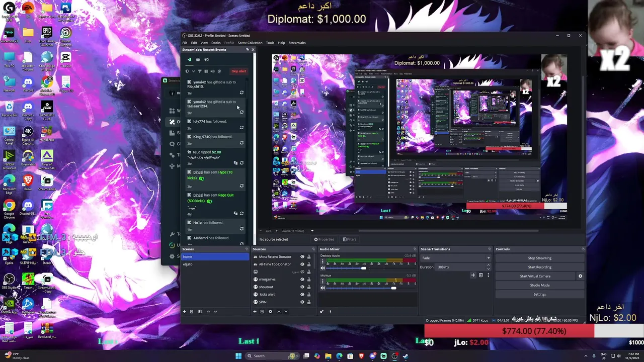The height and width of the screenshot is (362, 644).
Task: Hide the Most Recent Donator source
Action: tap(302, 257)
